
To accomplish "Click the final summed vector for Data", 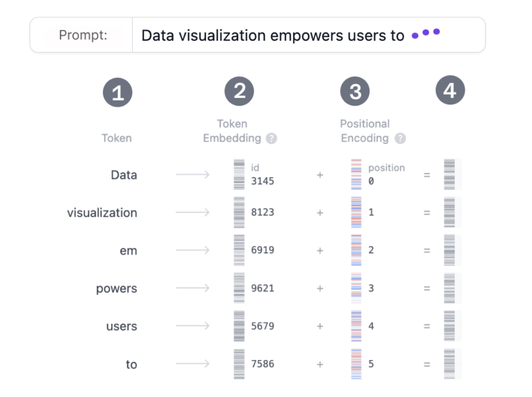I will coord(449,175).
